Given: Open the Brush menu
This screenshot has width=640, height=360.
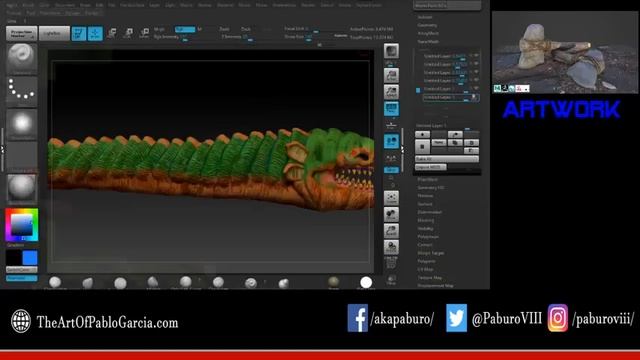Looking at the screenshot, I should pos(28,5).
